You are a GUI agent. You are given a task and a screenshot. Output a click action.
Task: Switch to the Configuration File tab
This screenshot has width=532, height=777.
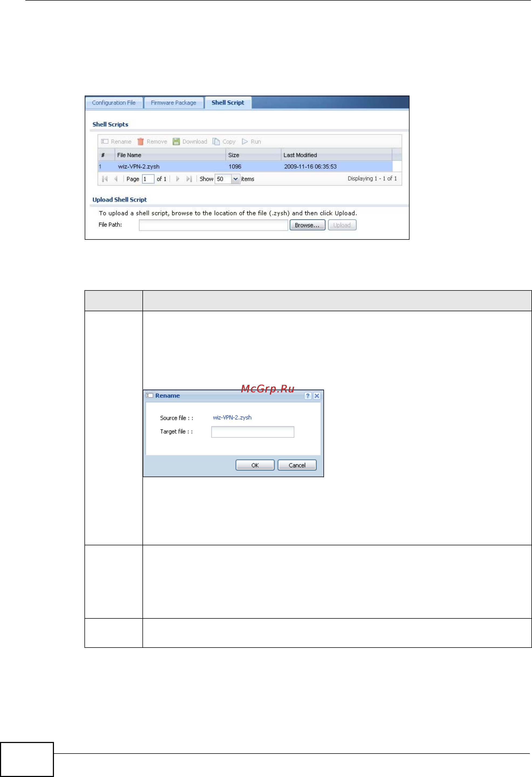coord(114,103)
